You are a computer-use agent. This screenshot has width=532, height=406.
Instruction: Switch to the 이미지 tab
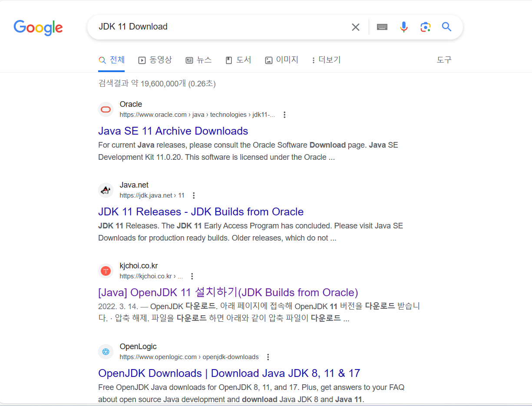[x=281, y=60]
